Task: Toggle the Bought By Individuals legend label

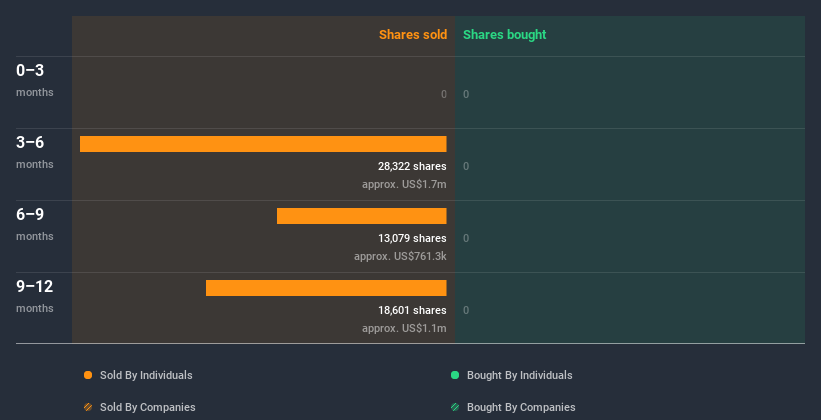Action: click(x=519, y=375)
